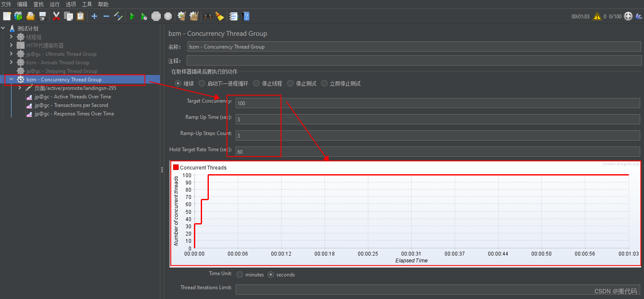
Task: Open Help with the question mark icon
Action: pyautogui.click(x=246, y=16)
